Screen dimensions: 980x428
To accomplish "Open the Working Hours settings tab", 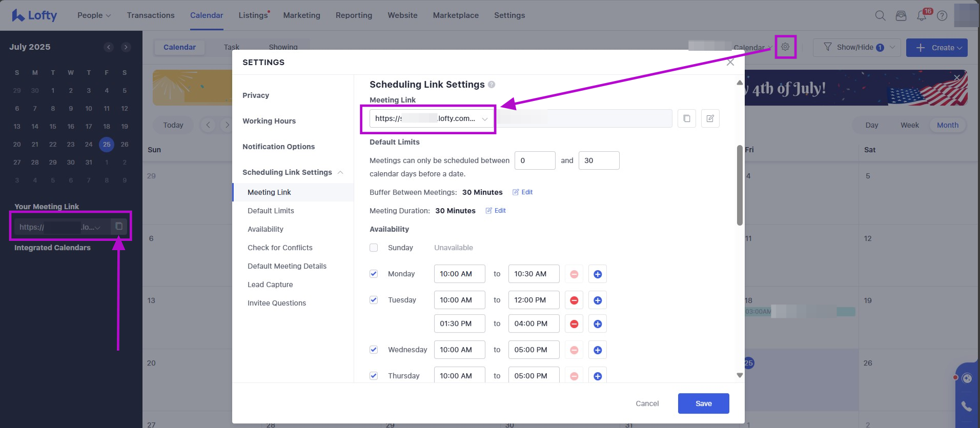I will pos(269,121).
